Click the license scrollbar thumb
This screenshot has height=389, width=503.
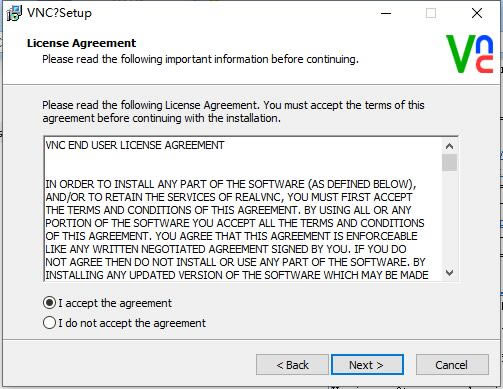click(x=449, y=162)
